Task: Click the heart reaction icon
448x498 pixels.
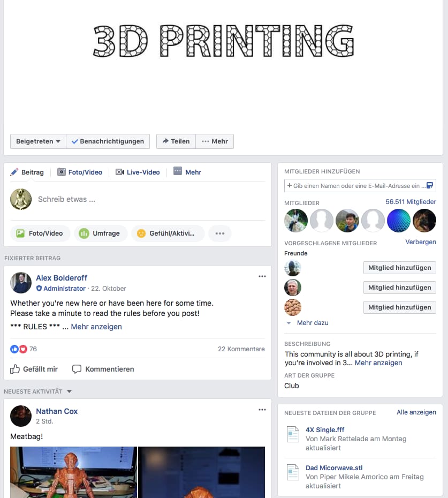Action: 23,349
